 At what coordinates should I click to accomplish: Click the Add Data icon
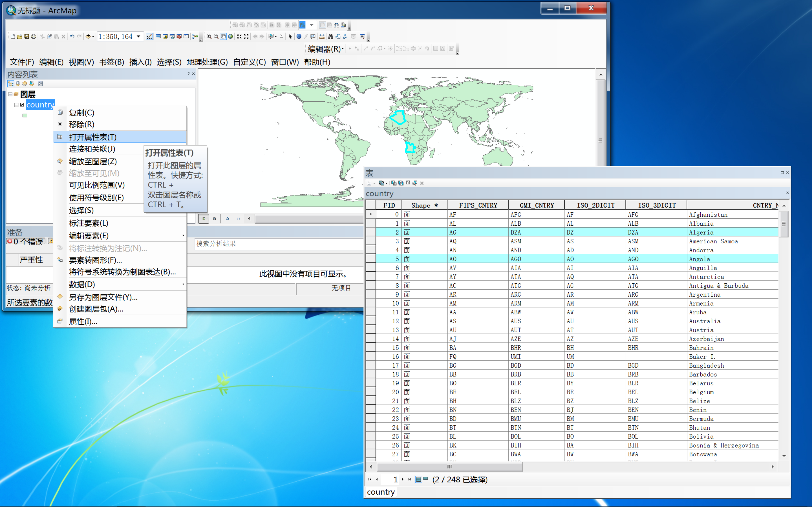88,37
